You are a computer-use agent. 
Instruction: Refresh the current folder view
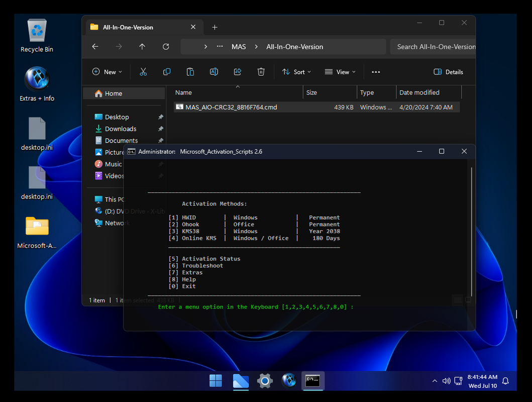(166, 47)
